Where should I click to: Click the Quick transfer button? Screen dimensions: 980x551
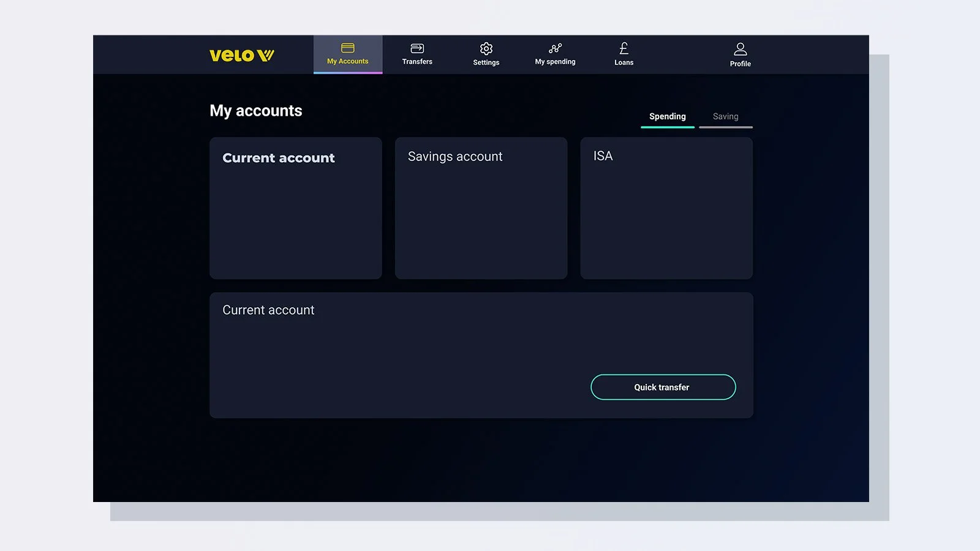[x=663, y=387]
